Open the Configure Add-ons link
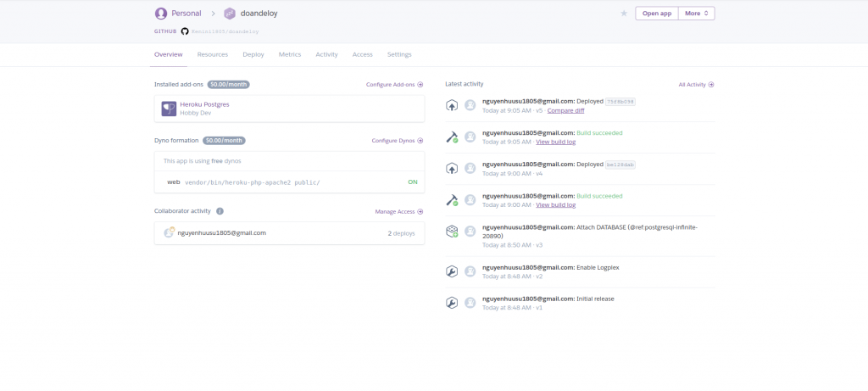868x391 pixels. click(394, 85)
